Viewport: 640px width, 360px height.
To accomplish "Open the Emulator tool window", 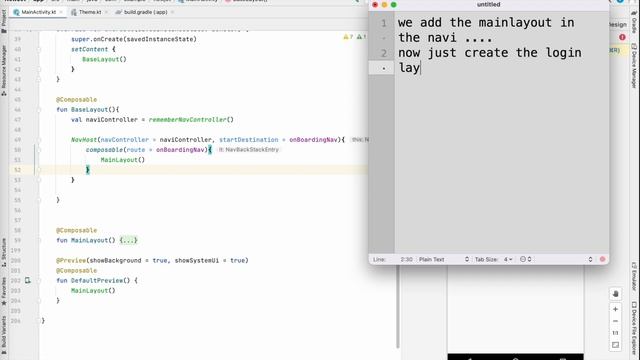I will 634,276.
